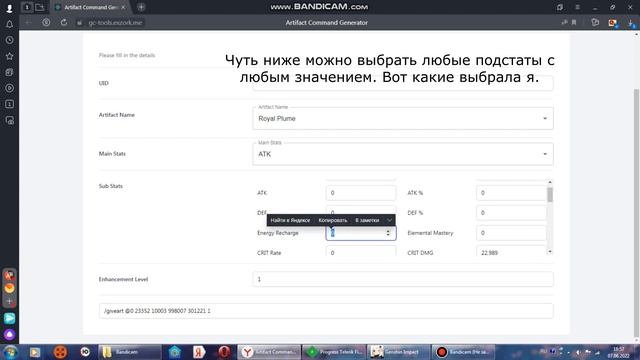Image resolution: width=640 pixels, height=360 pixels.
Task: Open Bandicam folder in taskbar
Action: tap(130, 352)
